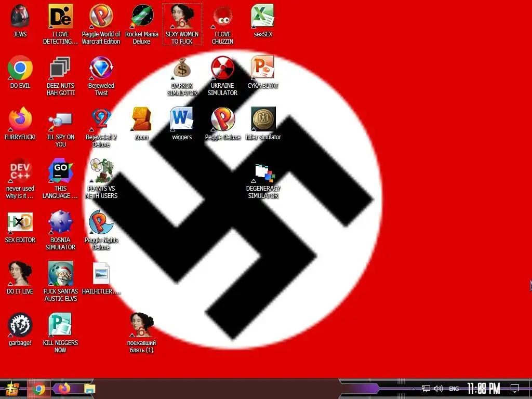Launch the Plants vs Zombies flower icon
Viewport: 532px width, 399px height.
(x=101, y=170)
